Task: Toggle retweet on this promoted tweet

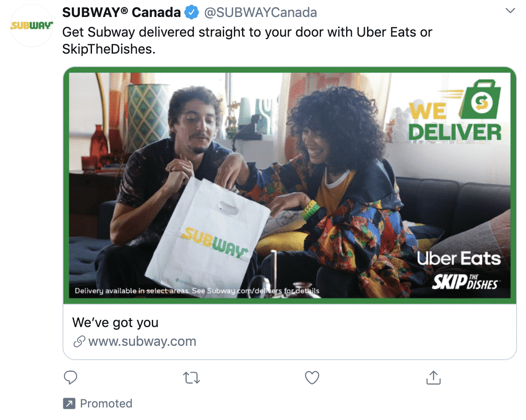Action: click(x=191, y=378)
